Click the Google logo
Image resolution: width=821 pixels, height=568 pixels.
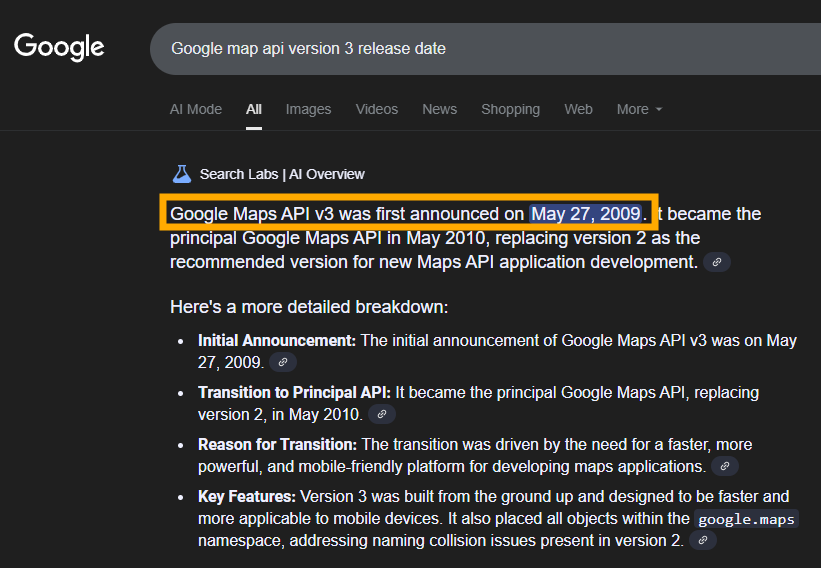pos(59,48)
